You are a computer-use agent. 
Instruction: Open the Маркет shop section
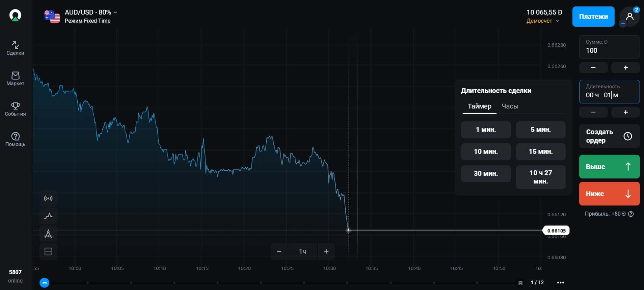point(15,78)
